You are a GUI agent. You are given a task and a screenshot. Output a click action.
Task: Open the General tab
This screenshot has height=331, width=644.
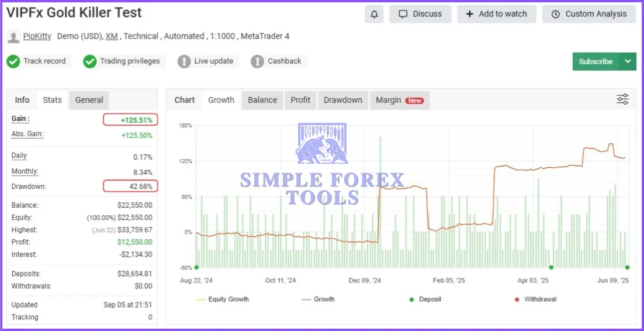point(89,100)
